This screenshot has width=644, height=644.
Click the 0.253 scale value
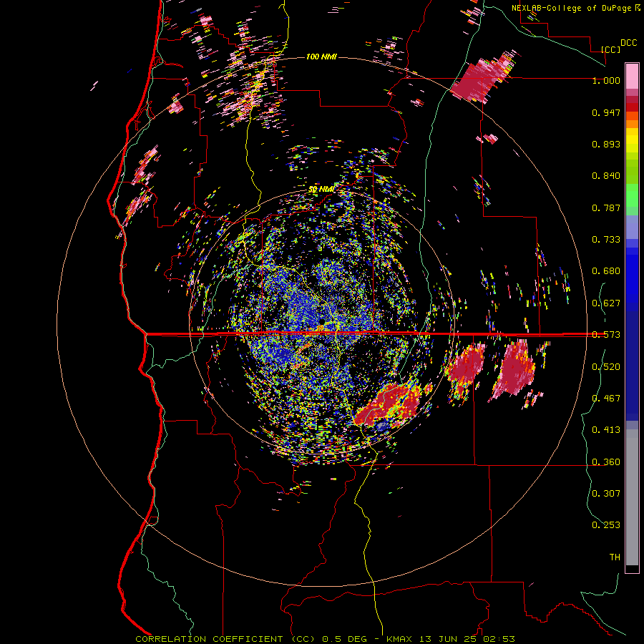[x=606, y=525]
